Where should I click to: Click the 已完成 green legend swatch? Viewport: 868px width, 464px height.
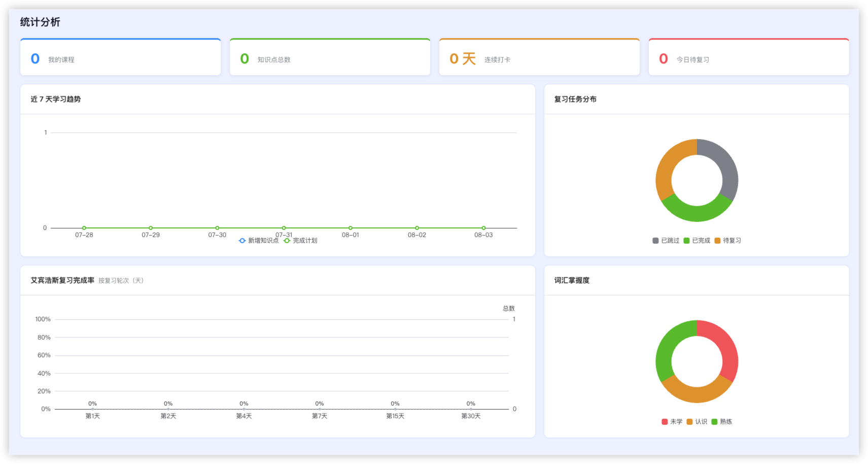686,241
